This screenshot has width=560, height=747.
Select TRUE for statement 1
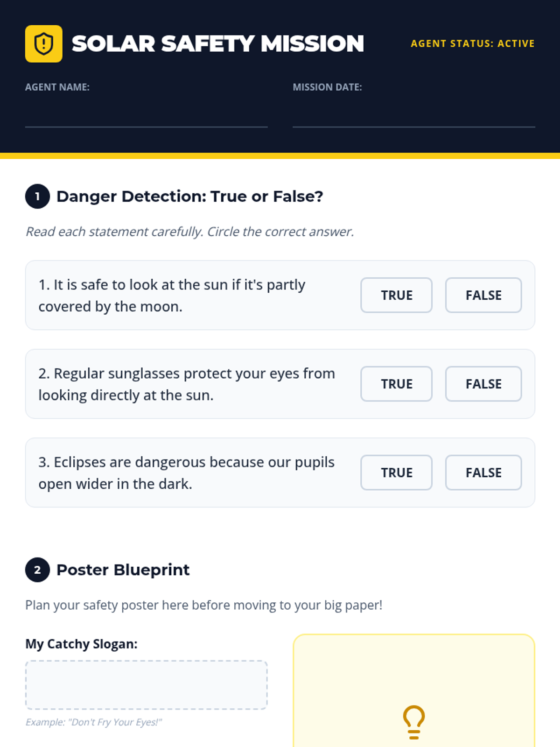point(396,295)
